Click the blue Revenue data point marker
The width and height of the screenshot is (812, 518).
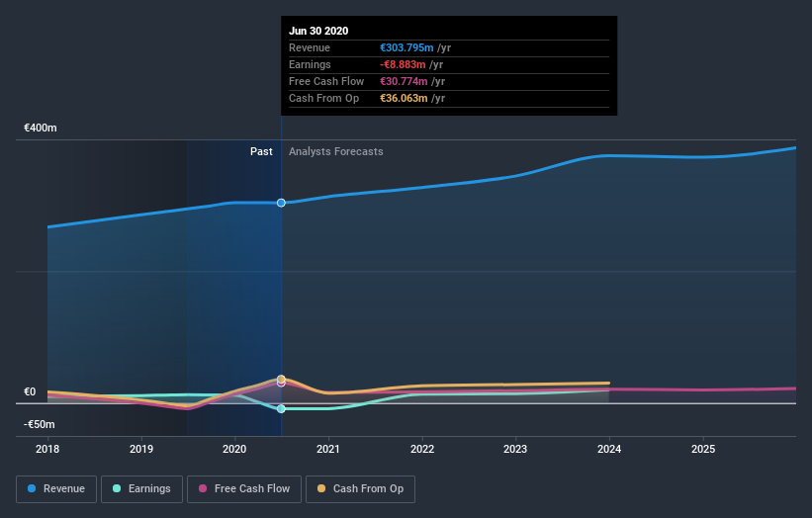pyautogui.click(x=281, y=203)
